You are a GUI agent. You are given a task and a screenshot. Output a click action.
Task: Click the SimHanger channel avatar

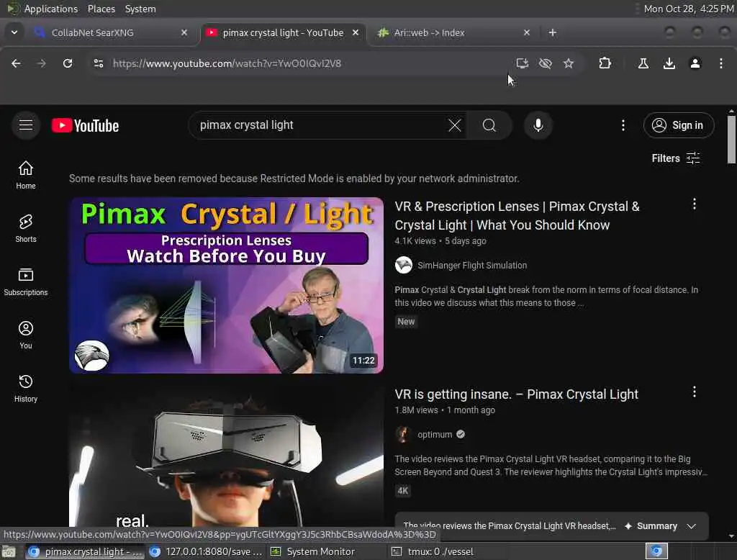[x=403, y=265]
